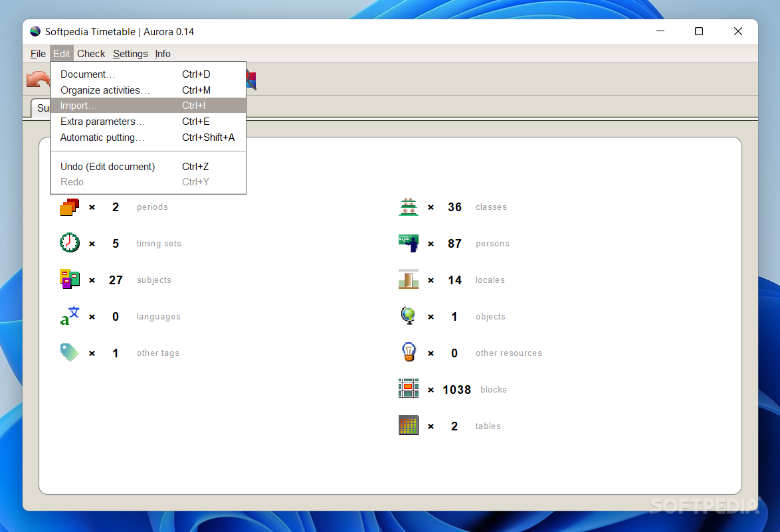Screen dimensions: 780x532
Task: Click the undo arrow toolbar icon
Action: (39, 79)
